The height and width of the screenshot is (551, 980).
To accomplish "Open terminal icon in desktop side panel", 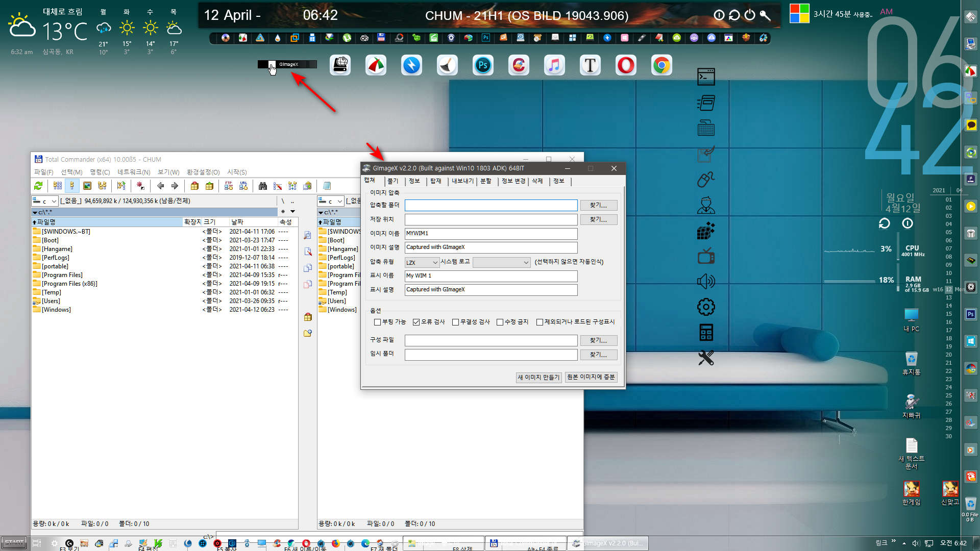I will click(706, 77).
